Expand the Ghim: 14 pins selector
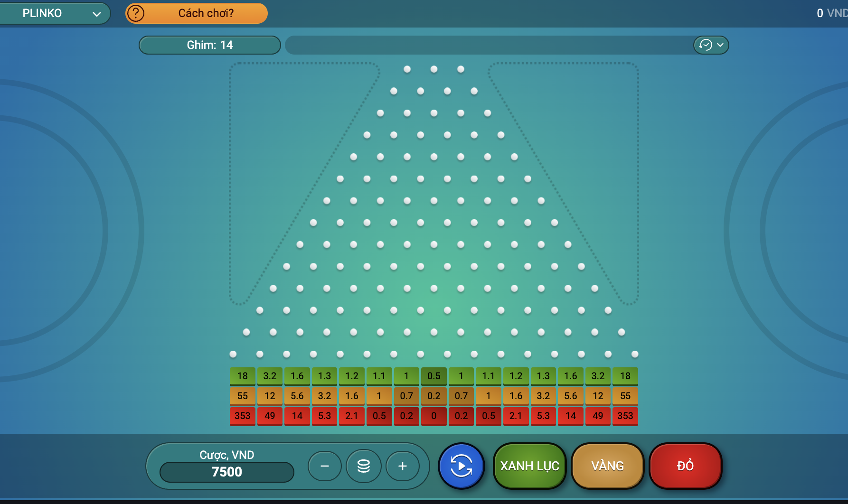The image size is (848, 504). (209, 45)
